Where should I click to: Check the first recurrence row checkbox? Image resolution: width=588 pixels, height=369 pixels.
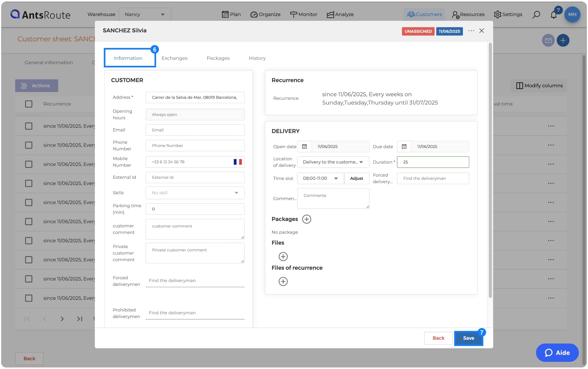click(29, 126)
